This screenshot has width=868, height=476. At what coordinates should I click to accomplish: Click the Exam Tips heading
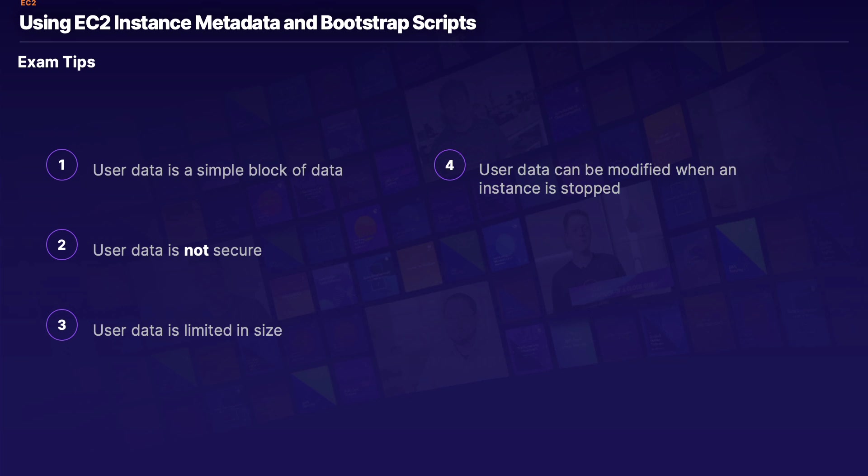pos(57,62)
